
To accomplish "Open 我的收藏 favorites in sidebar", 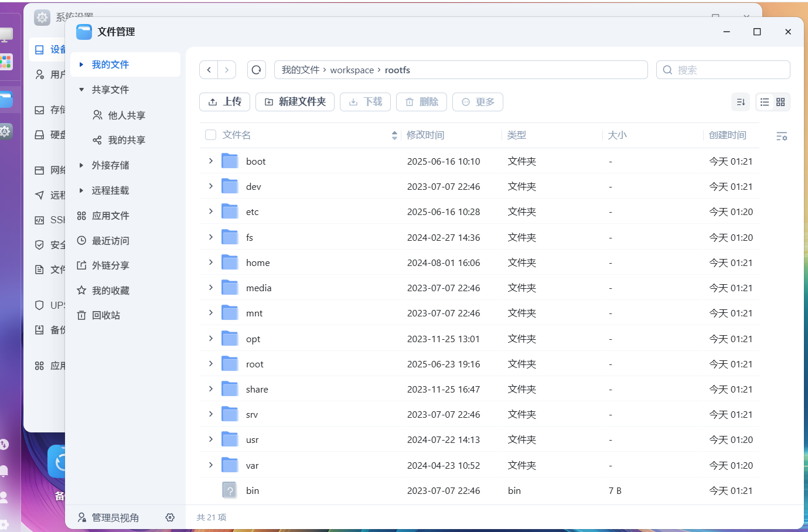I will (x=111, y=291).
